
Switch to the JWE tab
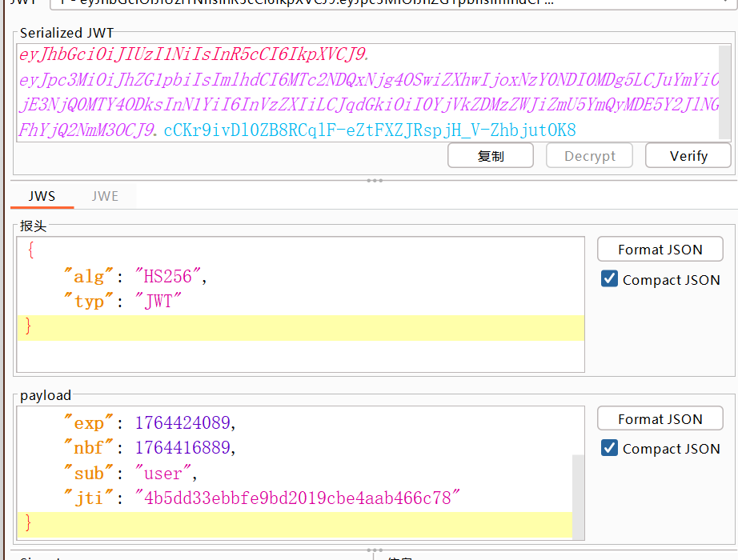(105, 196)
